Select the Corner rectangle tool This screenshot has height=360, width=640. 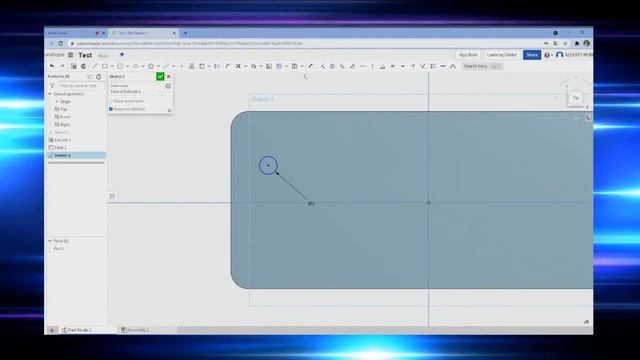105,66
